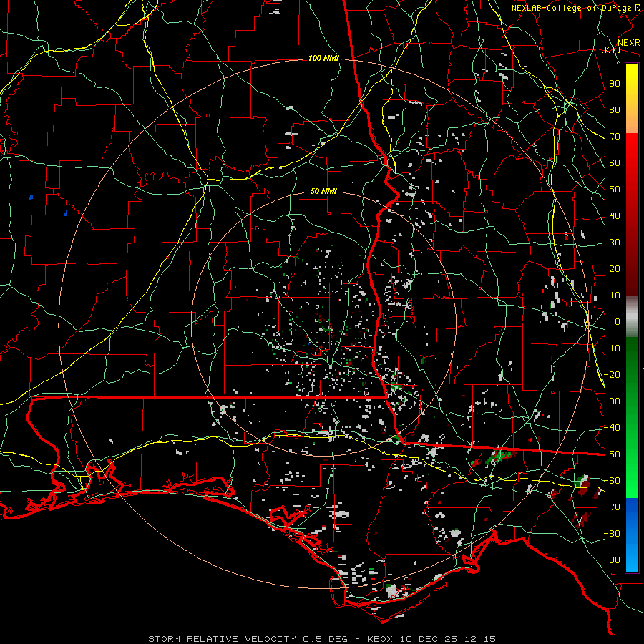Click the KT units label above color scale
This screenshot has width=644, height=644.
[x=611, y=49]
